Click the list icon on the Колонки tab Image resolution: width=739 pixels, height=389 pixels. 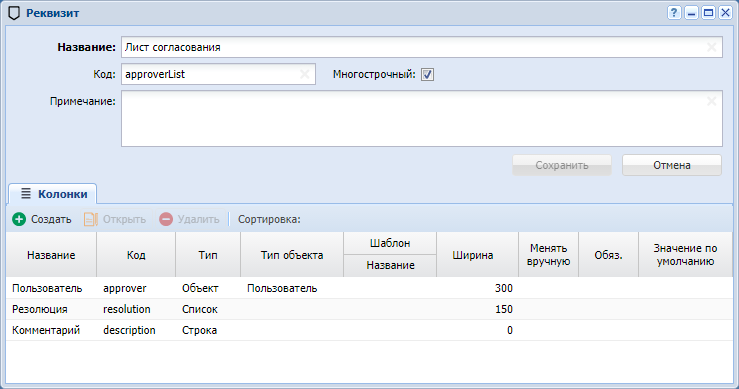click(26, 193)
